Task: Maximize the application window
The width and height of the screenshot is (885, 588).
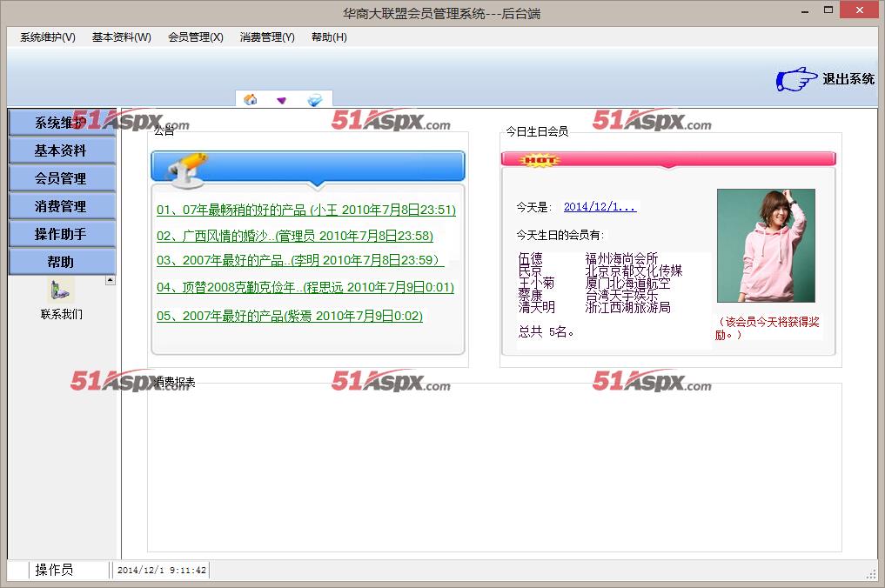Action: (x=828, y=10)
